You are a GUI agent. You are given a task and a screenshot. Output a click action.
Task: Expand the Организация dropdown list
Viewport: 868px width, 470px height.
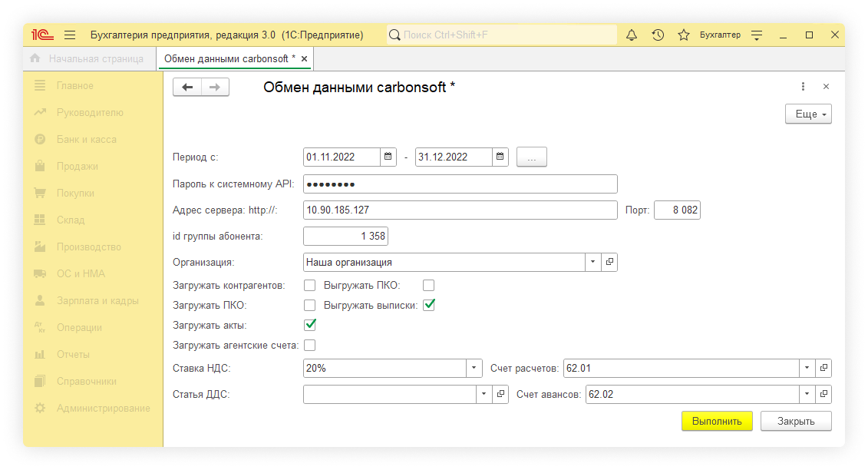coord(593,263)
